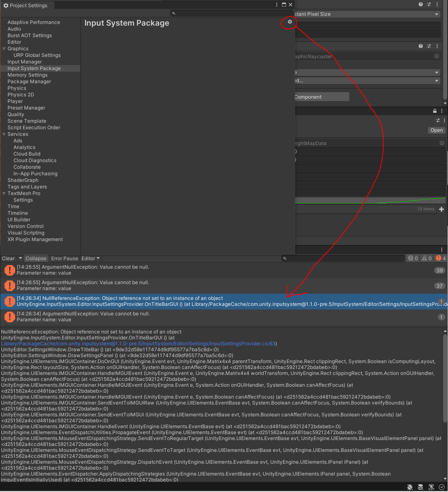Add an item with the plus button
448x492 pixels.
441,209
